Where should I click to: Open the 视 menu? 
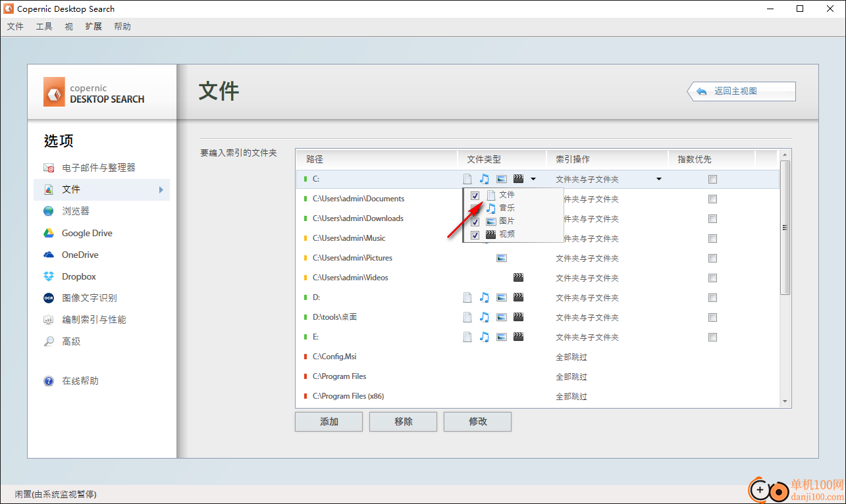pyautogui.click(x=69, y=26)
